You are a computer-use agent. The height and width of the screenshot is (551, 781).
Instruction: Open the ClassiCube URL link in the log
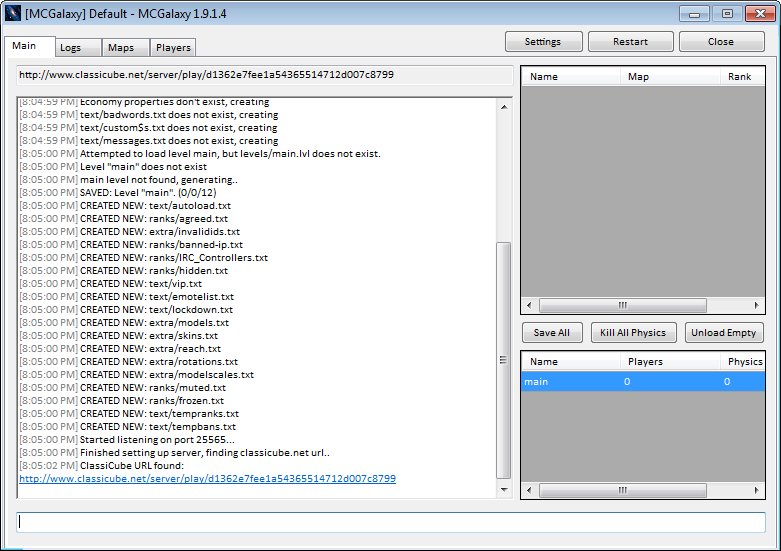pyautogui.click(x=207, y=479)
